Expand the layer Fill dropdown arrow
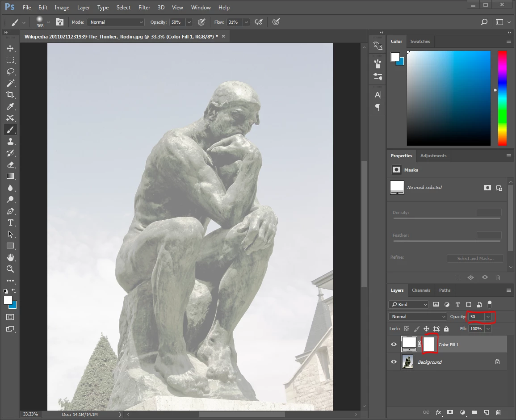Viewport: 516px width, 420px height. click(488, 328)
